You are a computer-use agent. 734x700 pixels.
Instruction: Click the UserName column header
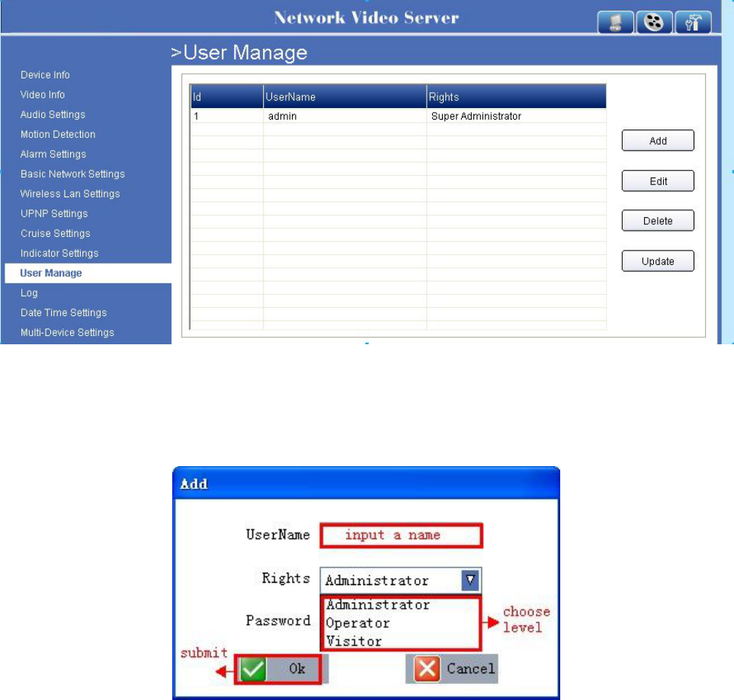click(x=345, y=97)
